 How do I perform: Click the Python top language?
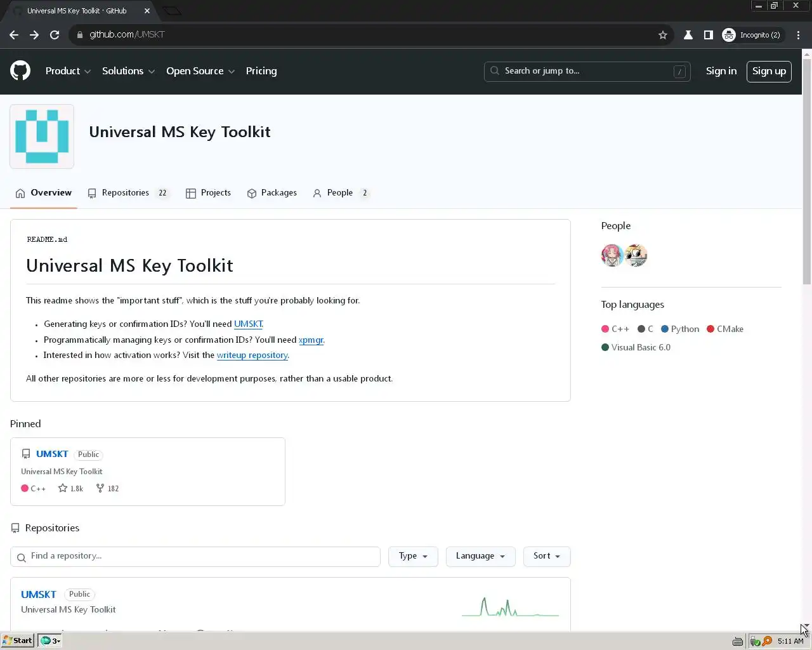click(680, 329)
